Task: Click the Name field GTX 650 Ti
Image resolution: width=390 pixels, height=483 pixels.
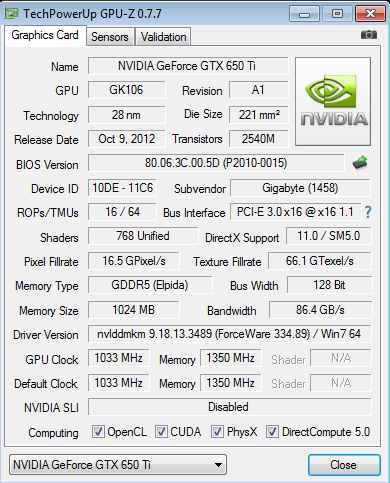Action: pos(188,66)
